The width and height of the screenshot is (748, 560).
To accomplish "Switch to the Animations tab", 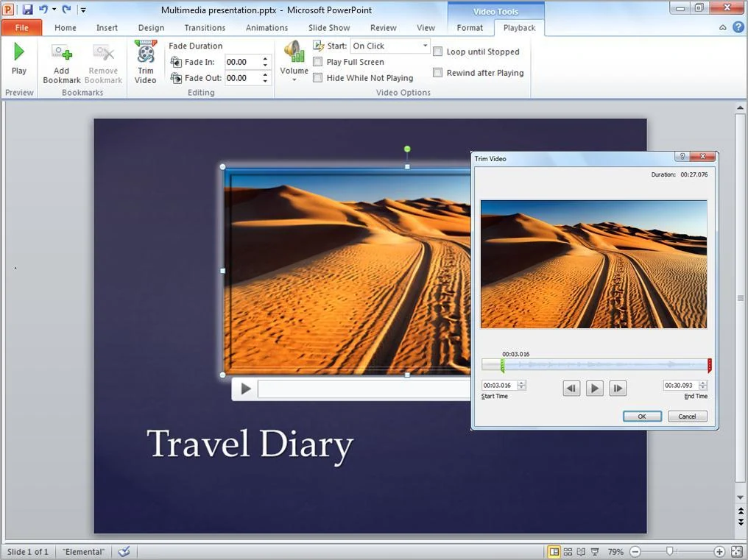I will point(267,28).
